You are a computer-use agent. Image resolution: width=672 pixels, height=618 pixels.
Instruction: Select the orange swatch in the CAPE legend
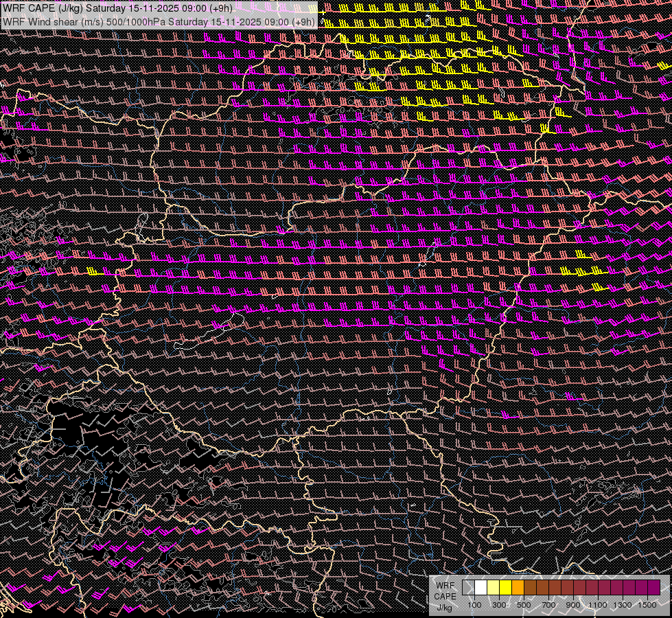(518, 588)
